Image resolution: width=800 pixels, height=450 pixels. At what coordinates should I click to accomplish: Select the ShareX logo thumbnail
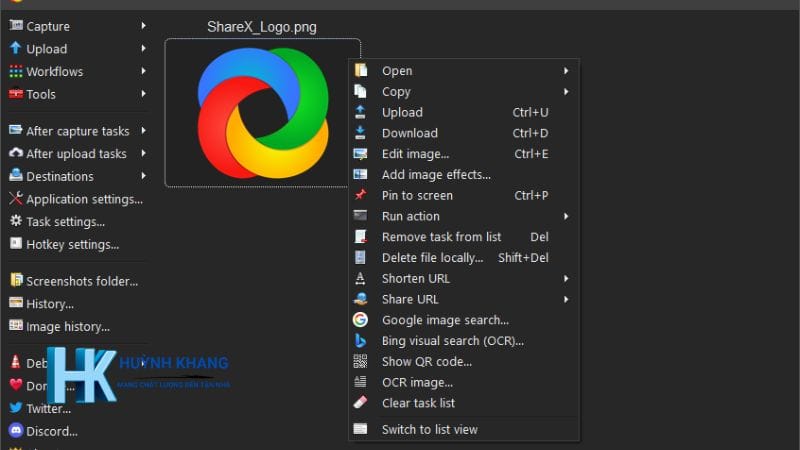click(263, 113)
